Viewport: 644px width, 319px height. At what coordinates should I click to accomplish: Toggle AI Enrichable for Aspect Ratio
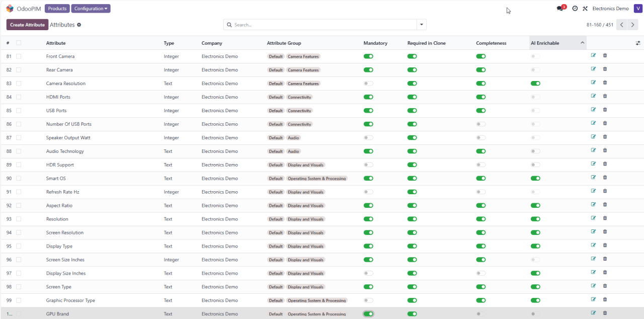[535, 205]
